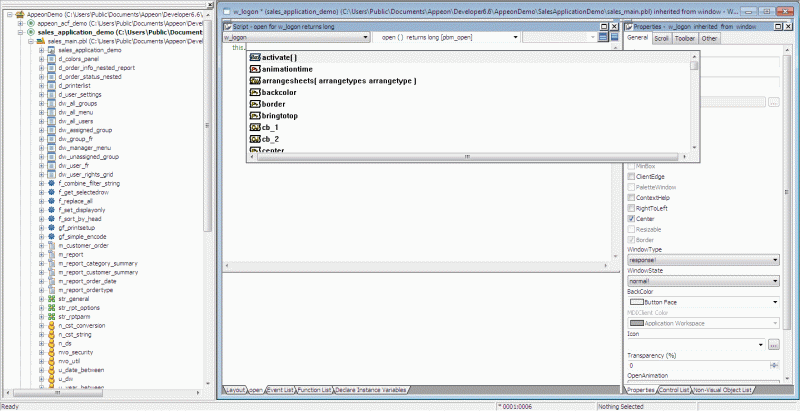The width and height of the screenshot is (800, 411).
Task: Click the Application Workspace color swatch
Action: coord(637,323)
